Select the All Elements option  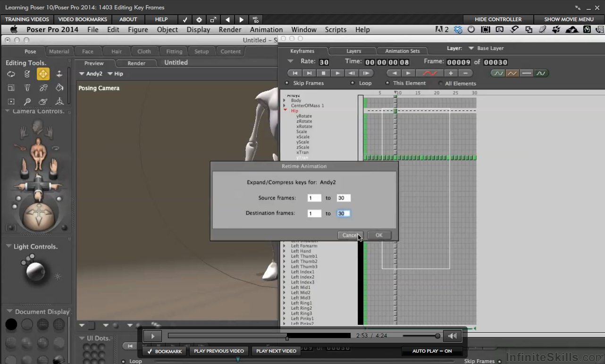click(x=440, y=83)
